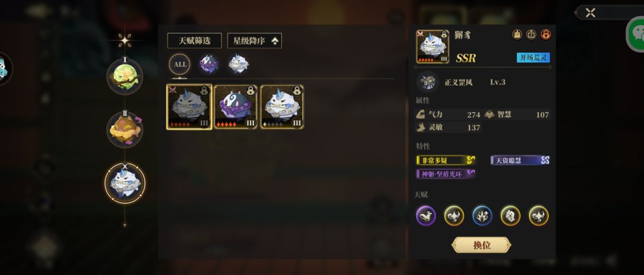Image resolution: width=644 pixels, height=275 pixels.
Task: Click the thumbs-up like icon
Action: (517, 35)
